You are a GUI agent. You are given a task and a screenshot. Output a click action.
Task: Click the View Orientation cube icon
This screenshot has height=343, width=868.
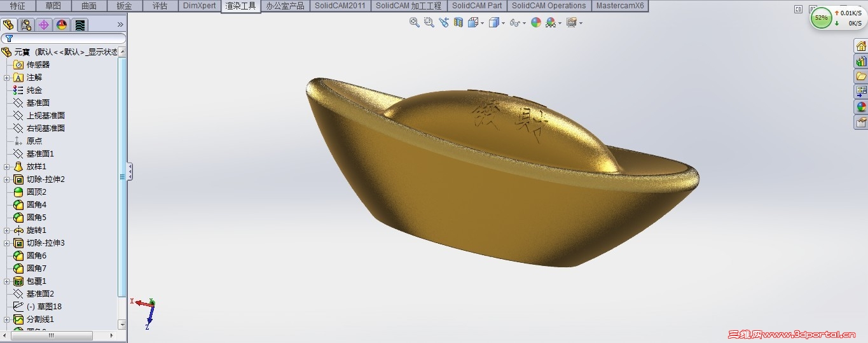click(473, 22)
